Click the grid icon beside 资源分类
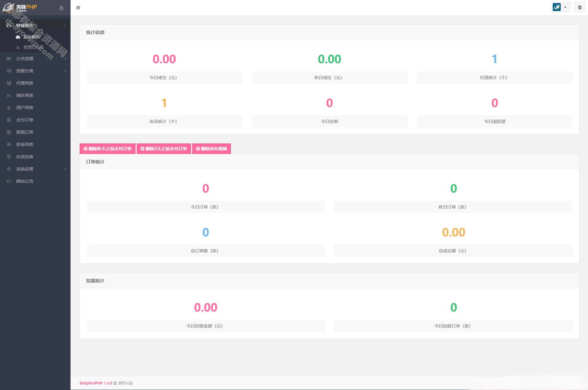Image resolution: width=588 pixels, height=390 pixels. (9, 71)
